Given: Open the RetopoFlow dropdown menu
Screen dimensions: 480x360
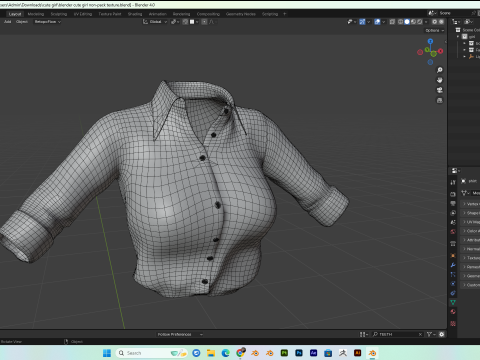Looking at the screenshot, I should [x=48, y=22].
